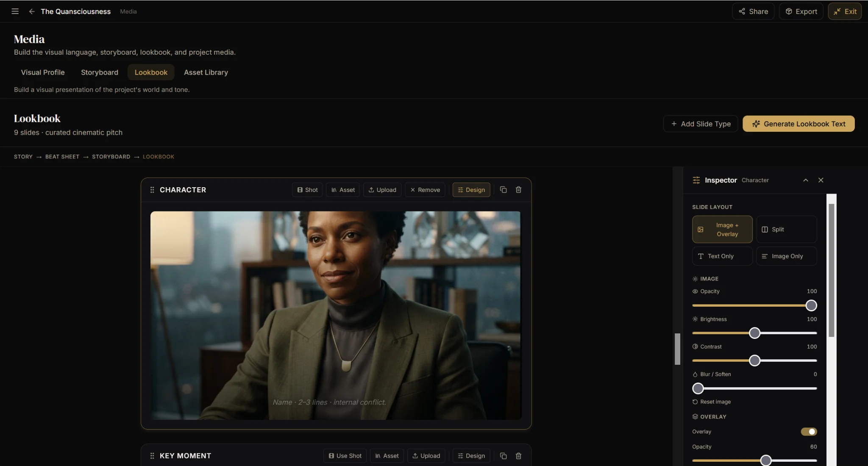
Task: Click the Character slide portrait image
Action: (x=336, y=316)
